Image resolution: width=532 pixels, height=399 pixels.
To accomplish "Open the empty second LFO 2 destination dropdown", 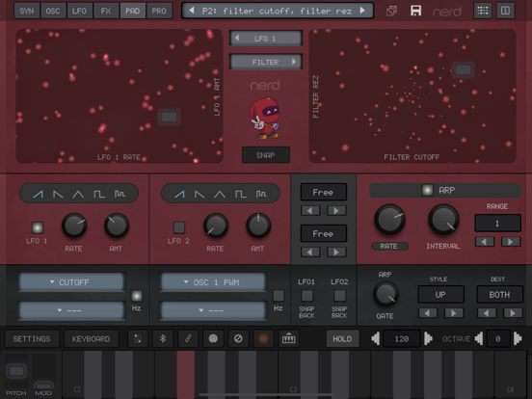I will 213,310.
